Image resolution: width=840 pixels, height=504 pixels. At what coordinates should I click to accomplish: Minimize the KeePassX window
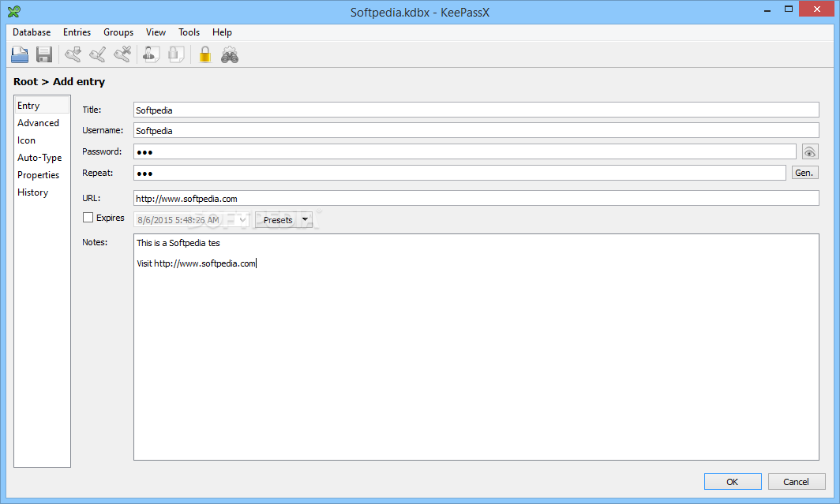(x=767, y=9)
